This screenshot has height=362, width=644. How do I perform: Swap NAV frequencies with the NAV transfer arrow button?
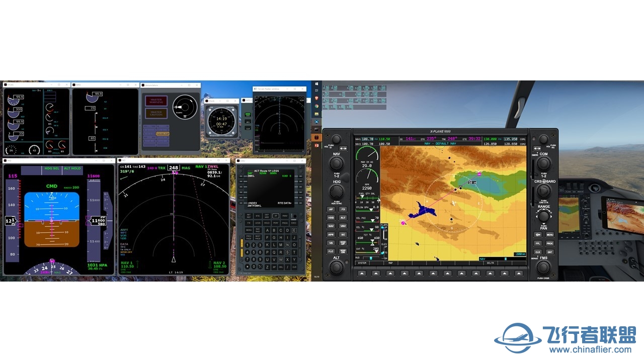click(343, 148)
